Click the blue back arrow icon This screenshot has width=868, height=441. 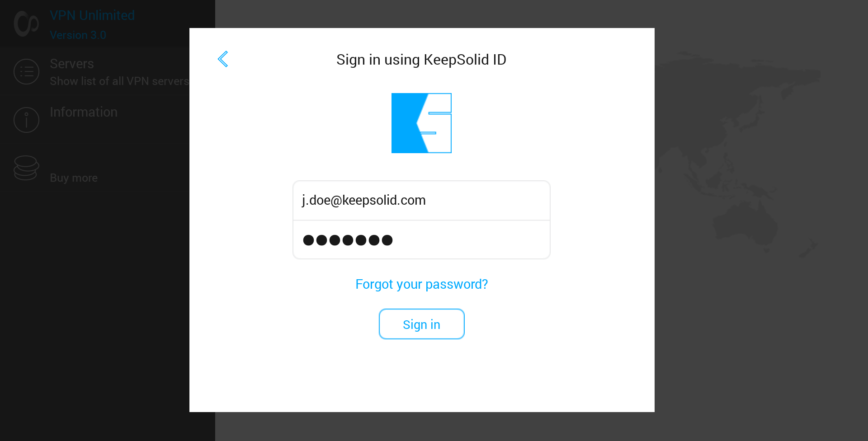tap(223, 59)
